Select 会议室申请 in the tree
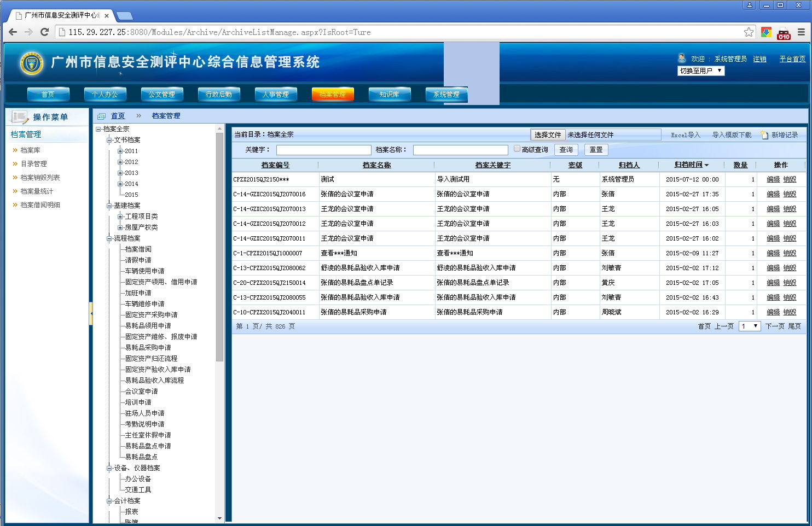812x526 pixels. (x=141, y=391)
